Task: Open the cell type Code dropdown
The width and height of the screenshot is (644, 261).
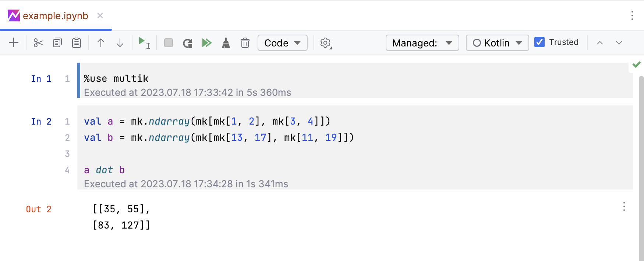Action: point(283,43)
